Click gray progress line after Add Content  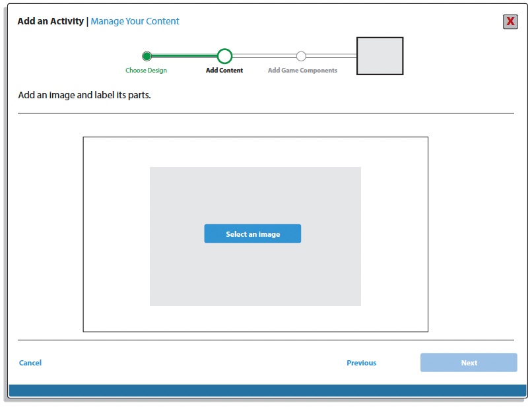[264, 55]
